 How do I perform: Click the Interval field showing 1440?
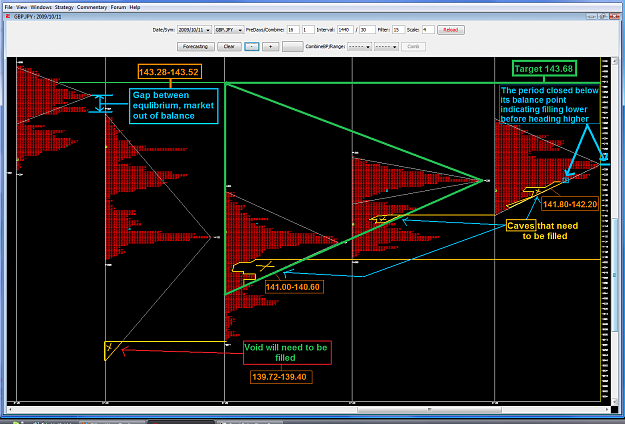coord(345,30)
